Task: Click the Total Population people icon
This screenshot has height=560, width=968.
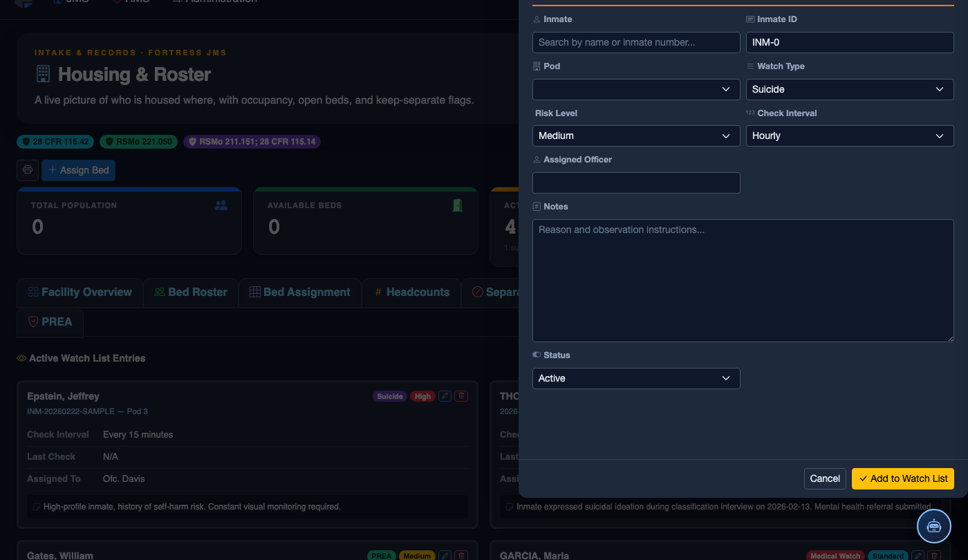Action: click(x=221, y=205)
